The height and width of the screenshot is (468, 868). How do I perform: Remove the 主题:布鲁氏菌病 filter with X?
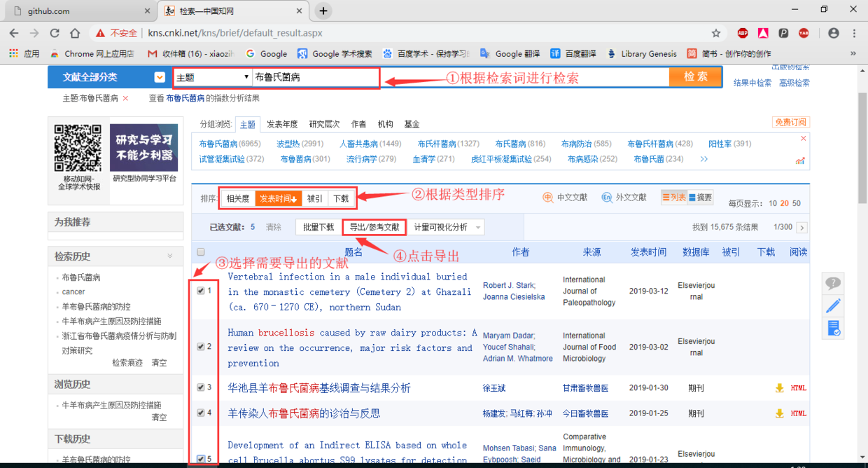click(125, 98)
